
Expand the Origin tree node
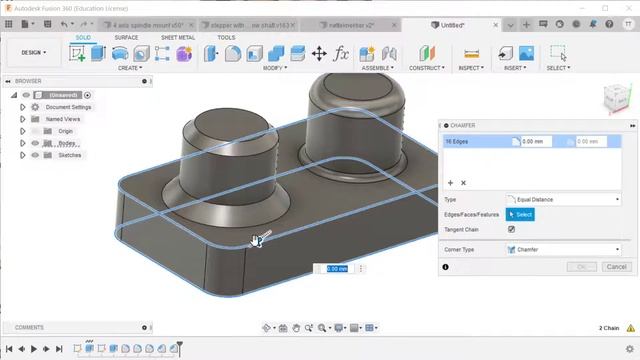[x=22, y=131]
